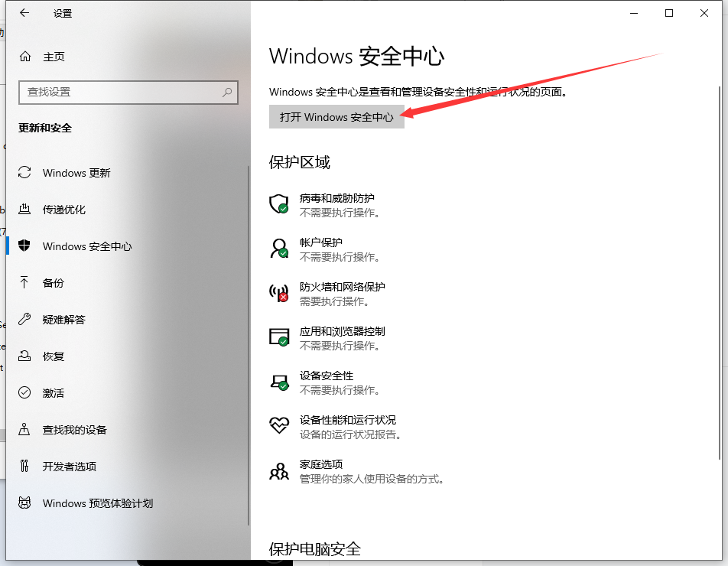Go to 查找我的设备 page
Viewport: 728px width, 566px height.
tap(75, 430)
